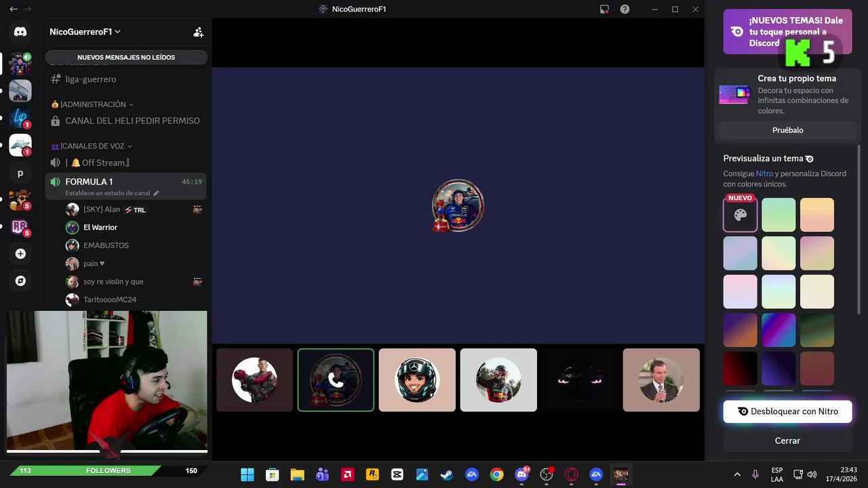
Task: Click the NUEVOS MENSAJES NO LEÍDOS banner
Action: [126, 58]
